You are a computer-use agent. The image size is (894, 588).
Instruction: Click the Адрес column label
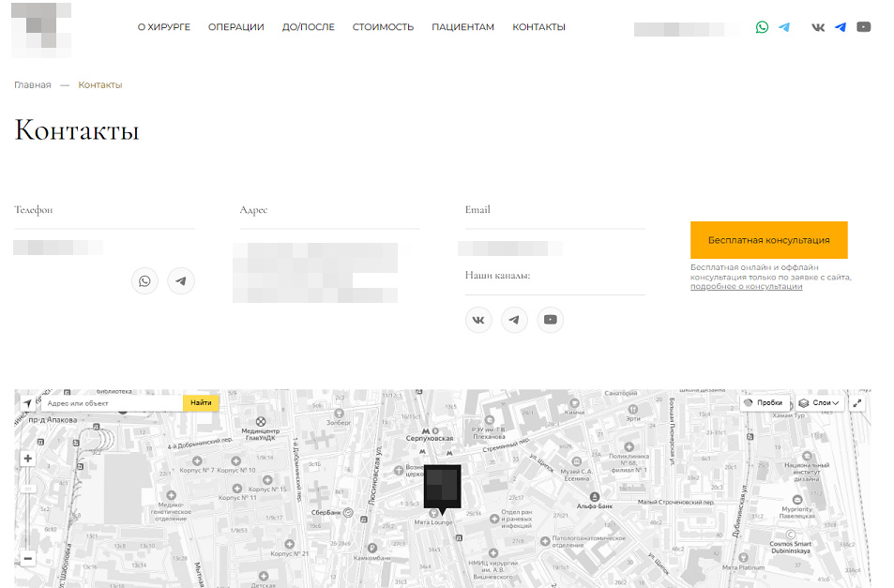pyautogui.click(x=253, y=210)
